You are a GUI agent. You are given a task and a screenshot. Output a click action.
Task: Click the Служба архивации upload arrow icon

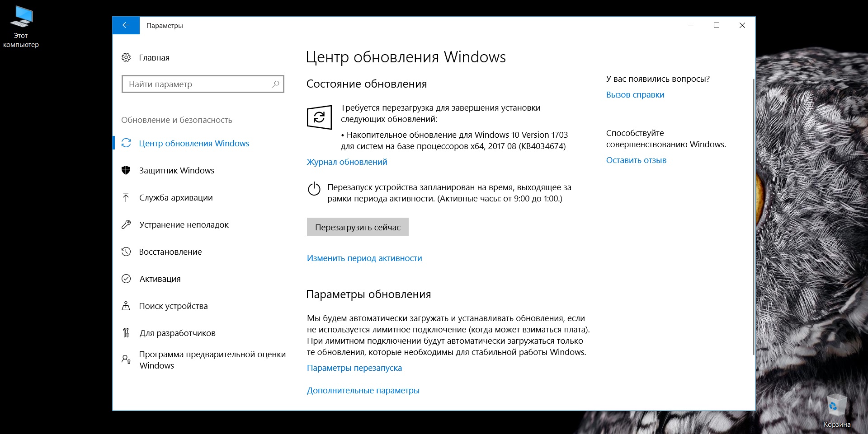[126, 197]
